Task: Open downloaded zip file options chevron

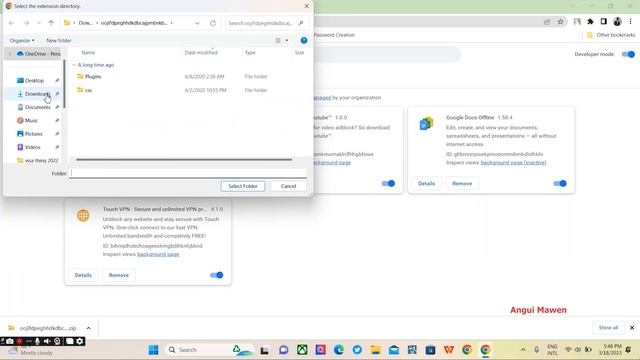Action: point(89,328)
